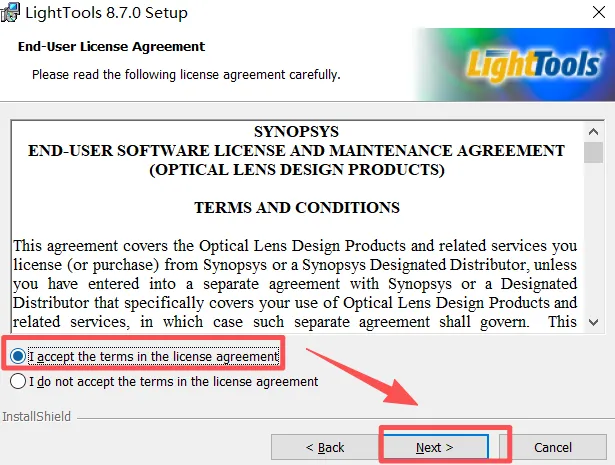The height and width of the screenshot is (465, 615).
Task: Click "(OPTICAL LENS DESIGN PRODUCTS)" line
Action: click(x=297, y=170)
